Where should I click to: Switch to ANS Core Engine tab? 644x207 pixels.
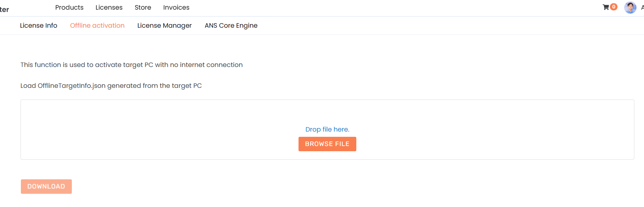coord(231,25)
